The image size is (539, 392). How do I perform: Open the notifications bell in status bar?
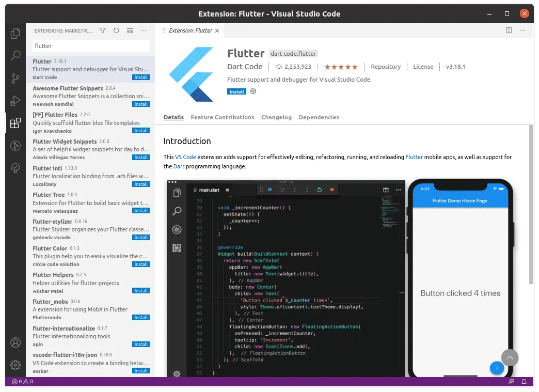[524, 382]
